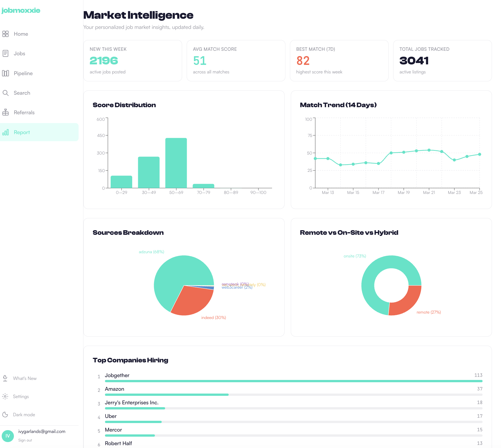Click the Search magnifier icon
The image size is (501, 448).
[x=5, y=93]
